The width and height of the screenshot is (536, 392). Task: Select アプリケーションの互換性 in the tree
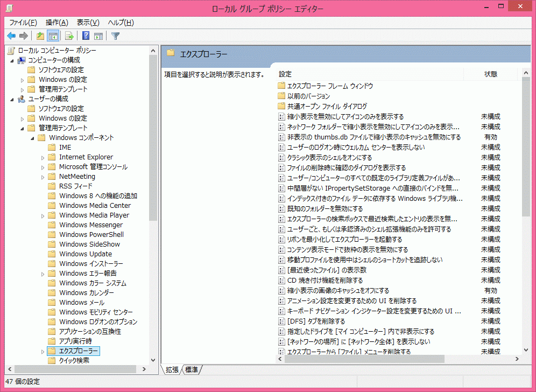[x=90, y=332]
